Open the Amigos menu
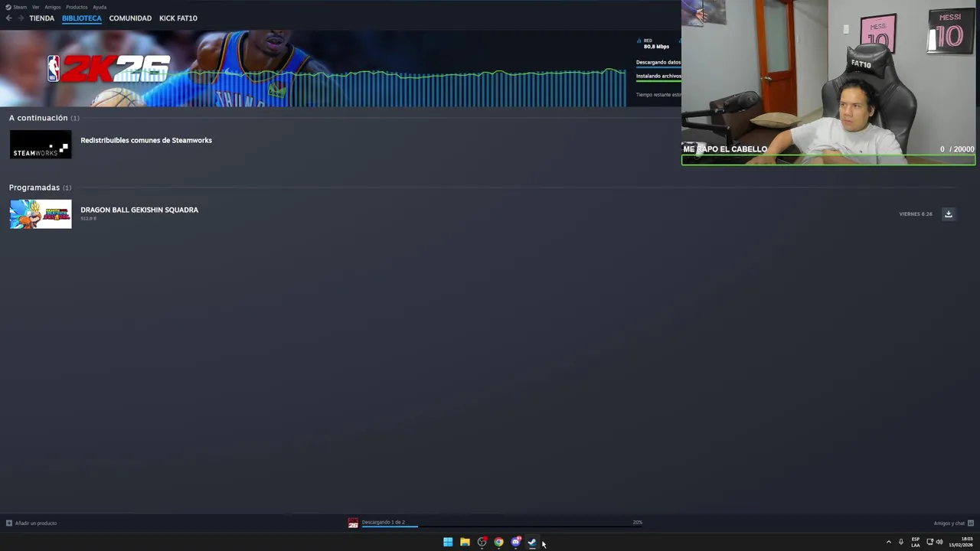This screenshot has width=980, height=551. pyautogui.click(x=53, y=7)
